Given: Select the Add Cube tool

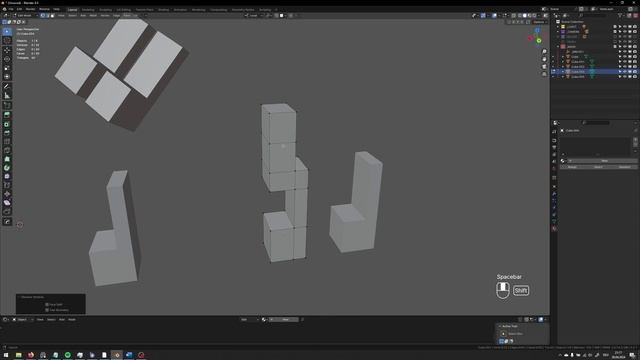Looking at the screenshot, I should pyautogui.click(x=7, y=105).
